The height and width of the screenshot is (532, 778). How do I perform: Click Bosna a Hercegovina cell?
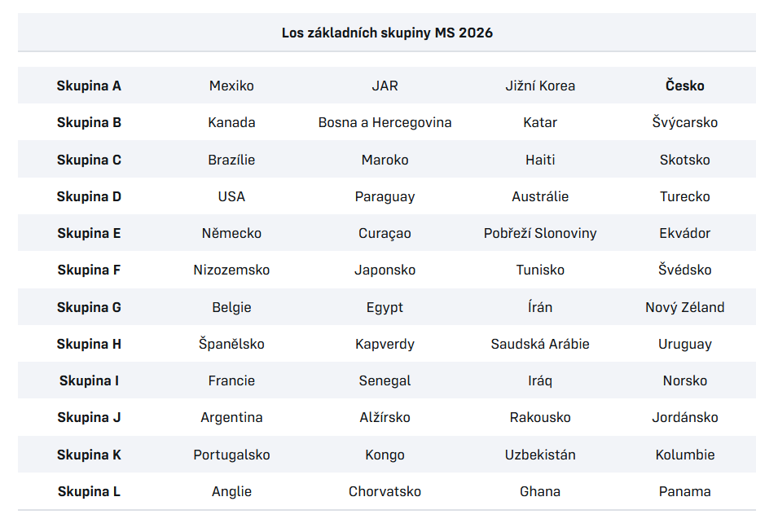pyautogui.click(x=385, y=122)
